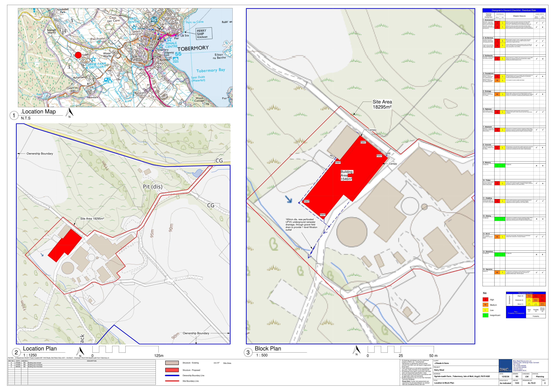555x392 pixels.
Task: Click the orange M Medium swatch in the Key
Action: [x=485, y=305]
